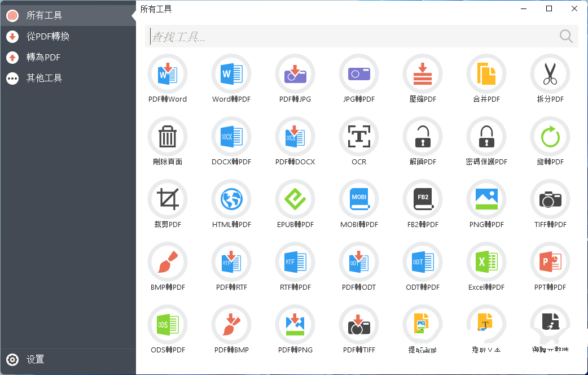Show the 從PDF轉換 category
The image size is (588, 375).
[68, 36]
